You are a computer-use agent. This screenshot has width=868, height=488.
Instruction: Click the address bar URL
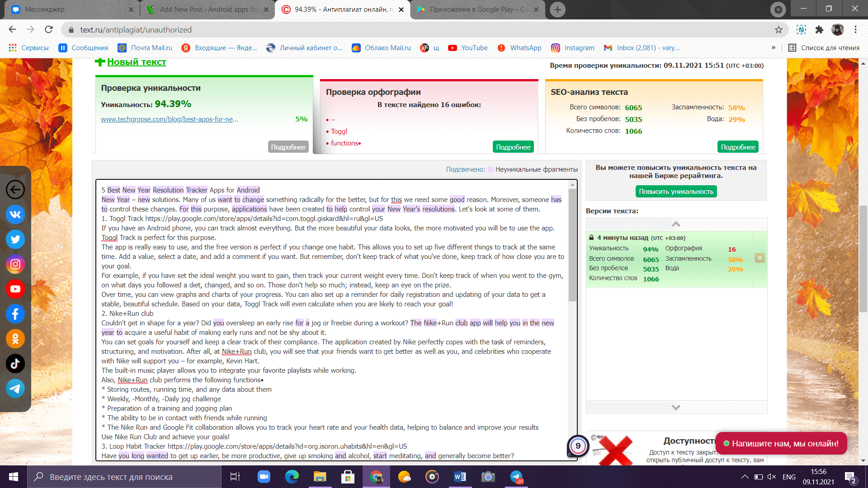click(x=136, y=29)
